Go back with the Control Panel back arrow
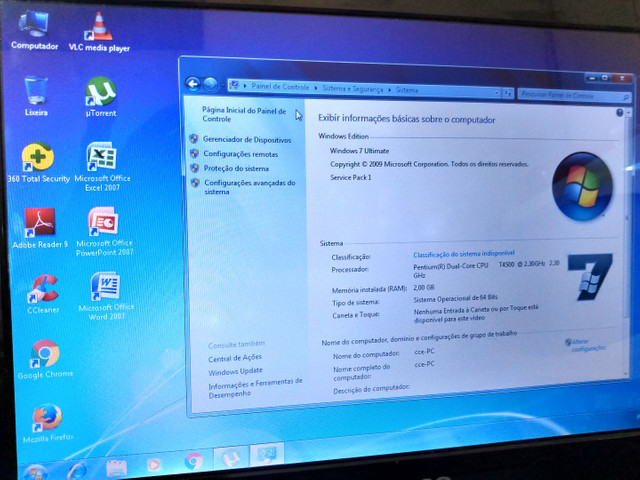The height and width of the screenshot is (480, 640). pyautogui.click(x=193, y=84)
